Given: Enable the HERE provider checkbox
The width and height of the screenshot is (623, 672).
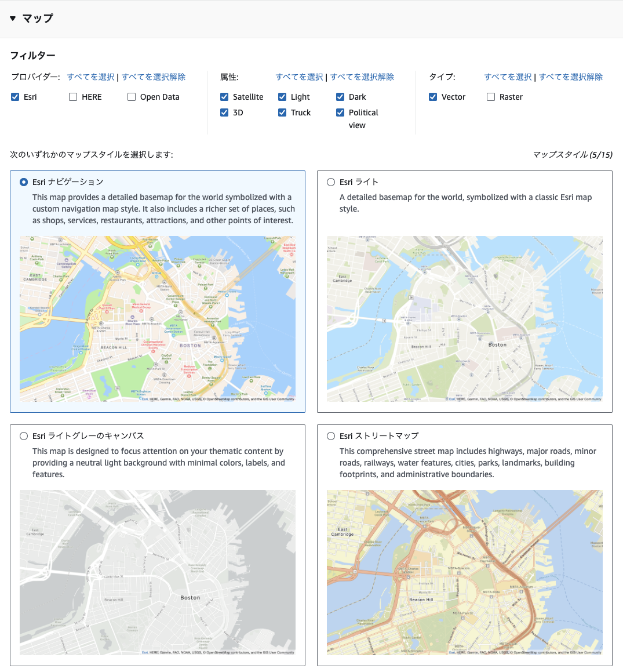Looking at the screenshot, I should click(73, 97).
